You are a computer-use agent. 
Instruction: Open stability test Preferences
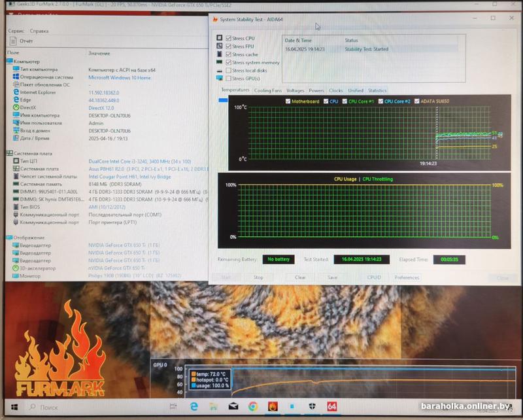[407, 277]
